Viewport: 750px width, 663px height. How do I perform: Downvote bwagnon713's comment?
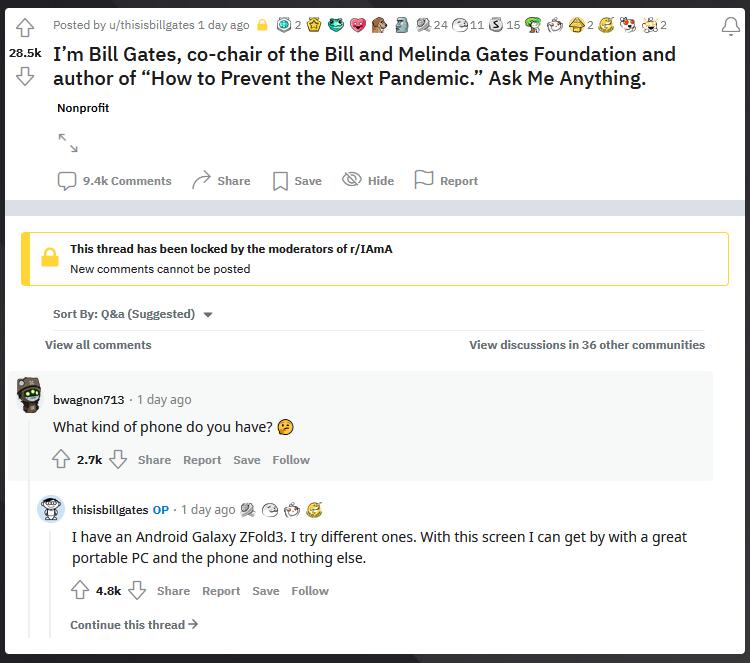(x=118, y=460)
